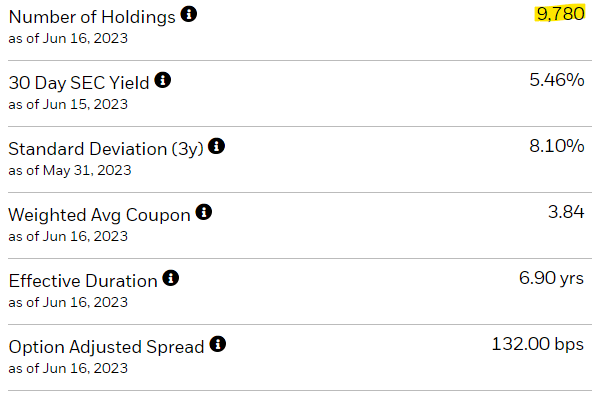Open info icon next to 30 Day SEC Yield
598x395 pixels.
[162, 80]
